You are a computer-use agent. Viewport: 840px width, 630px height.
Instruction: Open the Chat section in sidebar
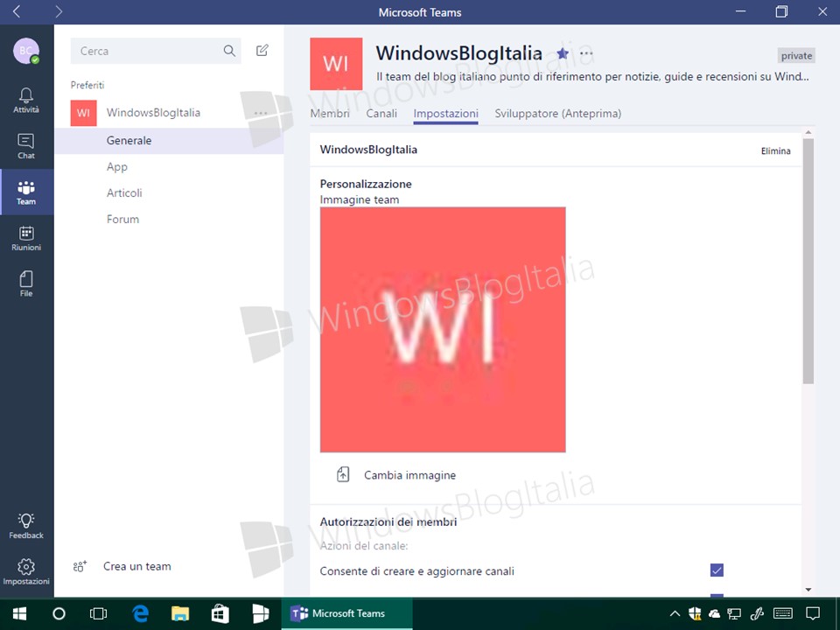click(26, 146)
